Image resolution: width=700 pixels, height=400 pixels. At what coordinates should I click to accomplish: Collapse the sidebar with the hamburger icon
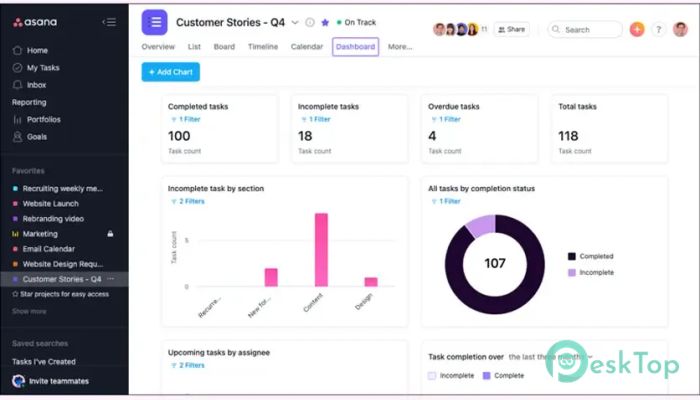[109, 22]
